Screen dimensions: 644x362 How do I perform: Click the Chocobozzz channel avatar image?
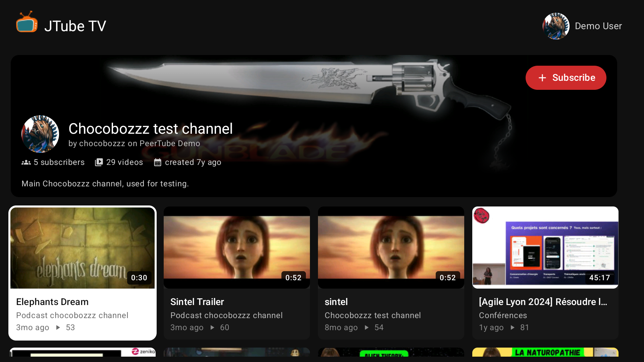point(40,134)
